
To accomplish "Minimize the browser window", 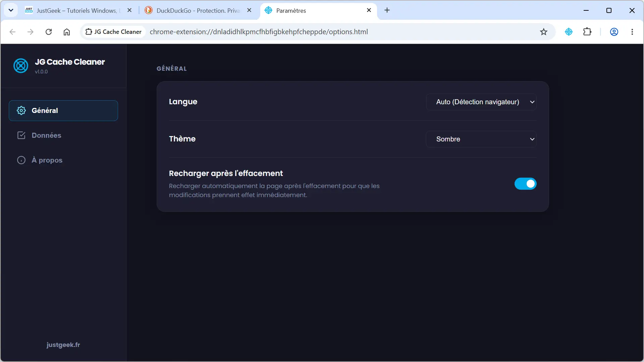I will click(586, 10).
